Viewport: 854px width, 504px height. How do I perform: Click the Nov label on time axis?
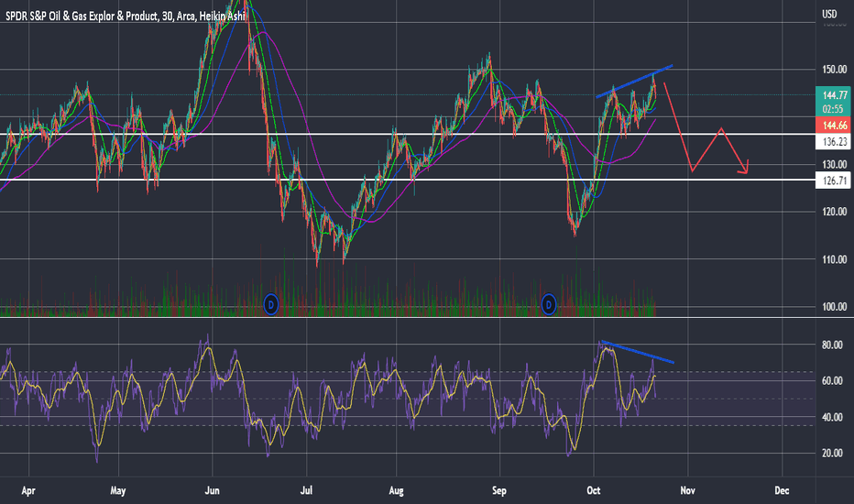click(688, 491)
